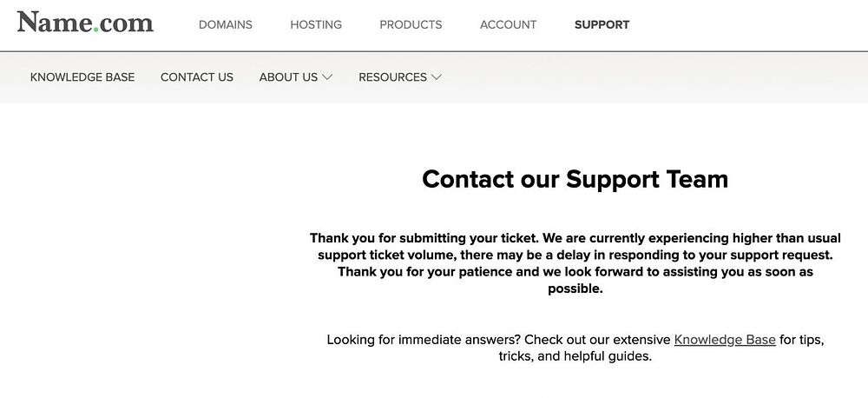Switch to the Knowledge Base sub-navigation tab
The image size is (868, 398).
pos(82,77)
